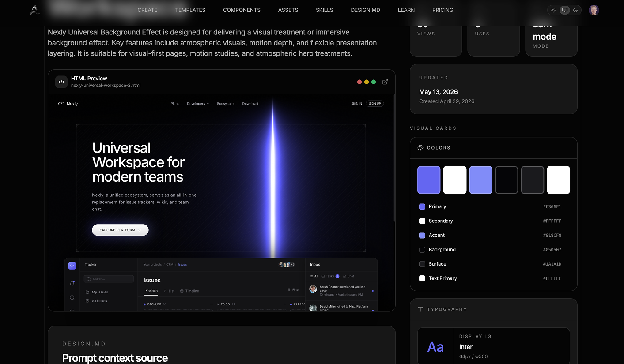This screenshot has height=364, width=624.
Task: Open the CREATE menu item
Action: pyautogui.click(x=147, y=10)
